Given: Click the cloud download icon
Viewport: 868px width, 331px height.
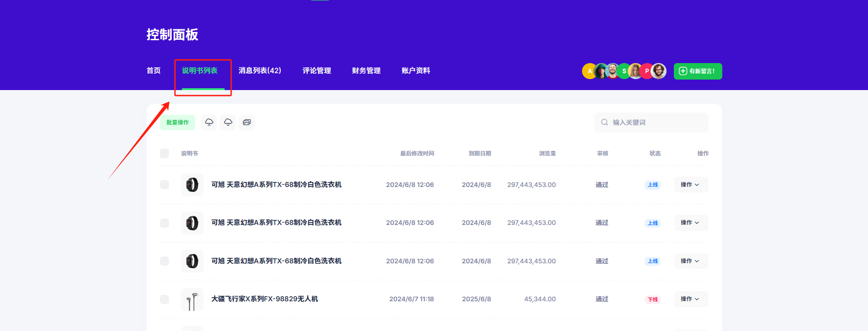Looking at the screenshot, I should click(x=228, y=122).
